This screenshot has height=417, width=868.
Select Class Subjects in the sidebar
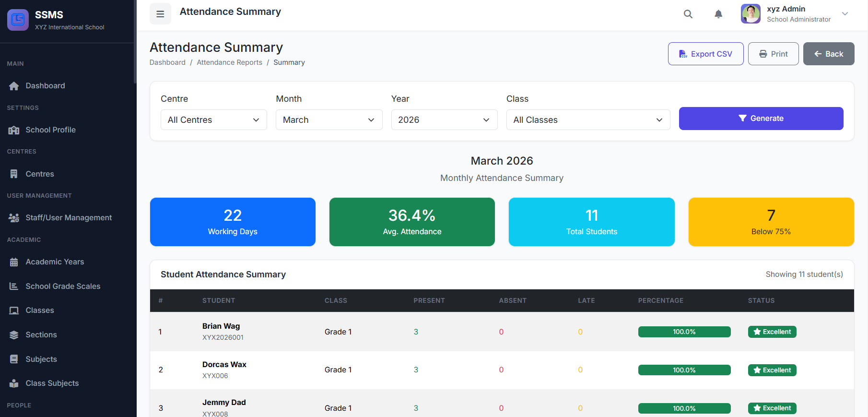pos(52,383)
